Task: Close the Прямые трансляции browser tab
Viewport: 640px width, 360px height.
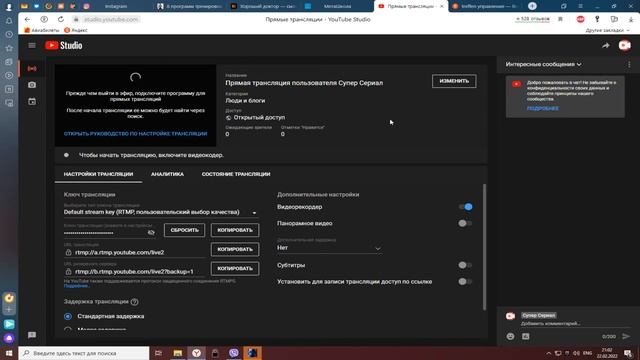Action: (x=442, y=6)
